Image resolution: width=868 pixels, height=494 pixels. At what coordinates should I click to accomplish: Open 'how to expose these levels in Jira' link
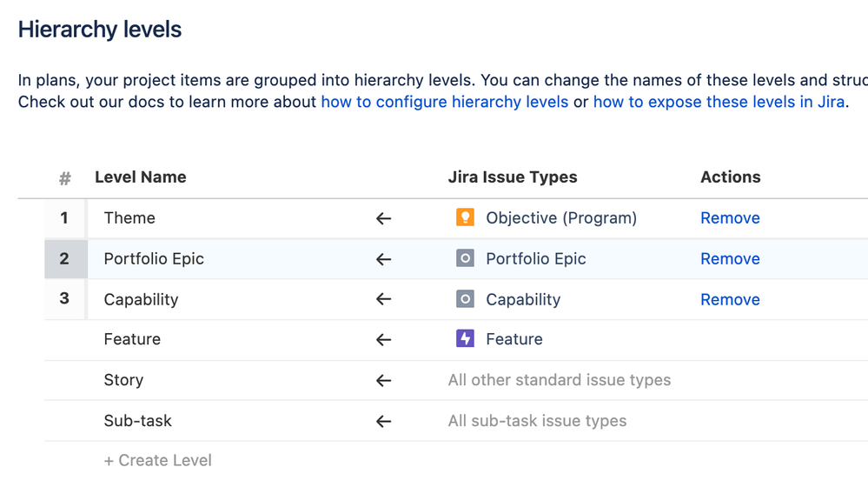point(719,102)
